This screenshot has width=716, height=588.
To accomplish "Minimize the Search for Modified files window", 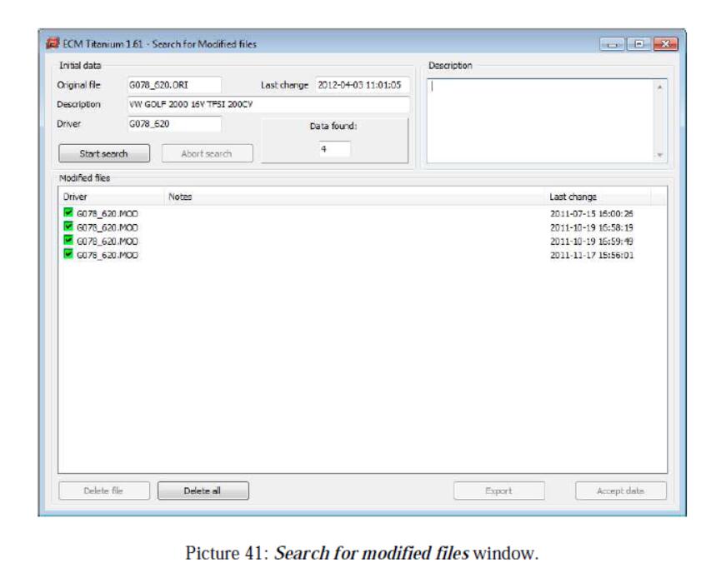I will 612,44.
